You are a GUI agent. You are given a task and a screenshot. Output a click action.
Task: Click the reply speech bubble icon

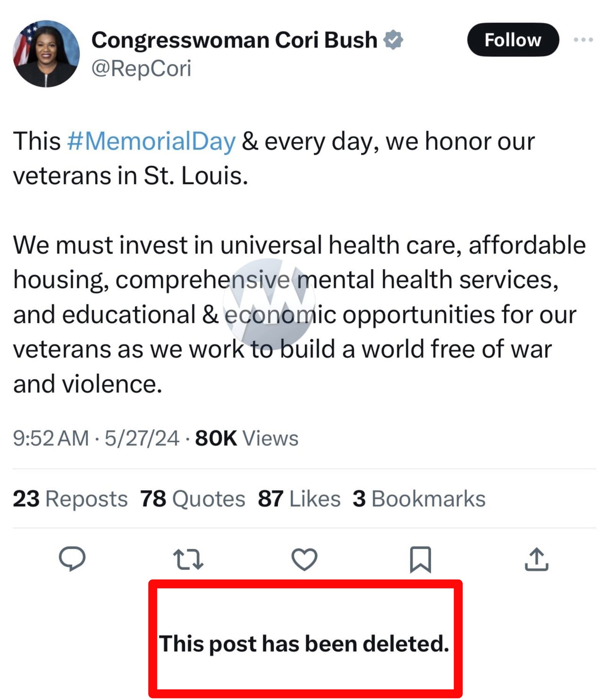pos(72,559)
